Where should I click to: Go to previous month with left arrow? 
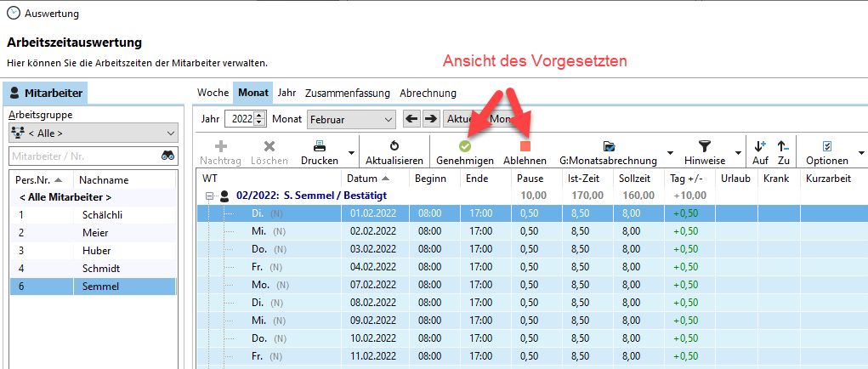411,120
